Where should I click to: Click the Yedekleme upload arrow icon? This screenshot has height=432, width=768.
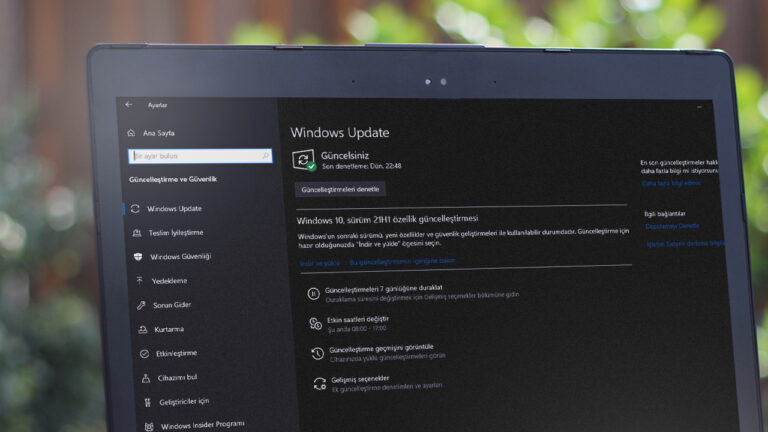coord(140,280)
